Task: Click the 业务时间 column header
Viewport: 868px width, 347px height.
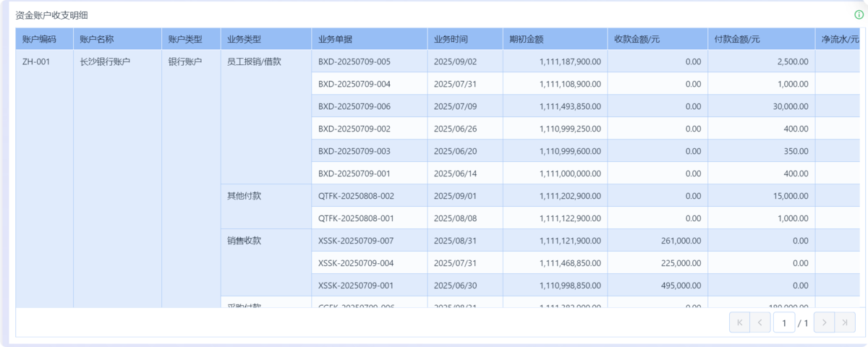Action: tap(451, 39)
